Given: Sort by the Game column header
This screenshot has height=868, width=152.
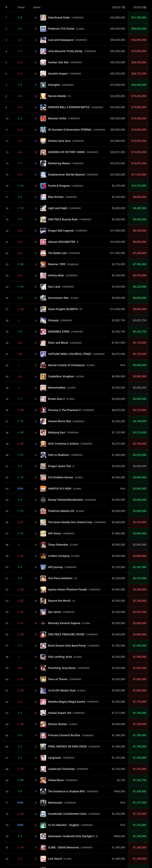Looking at the screenshot, I should click(x=37, y=7).
